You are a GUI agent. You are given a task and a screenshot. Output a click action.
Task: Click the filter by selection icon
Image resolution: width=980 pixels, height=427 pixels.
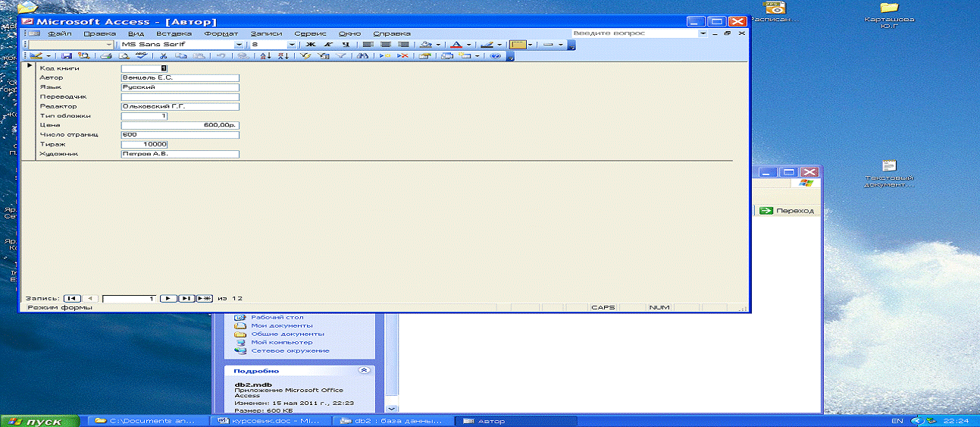305,56
